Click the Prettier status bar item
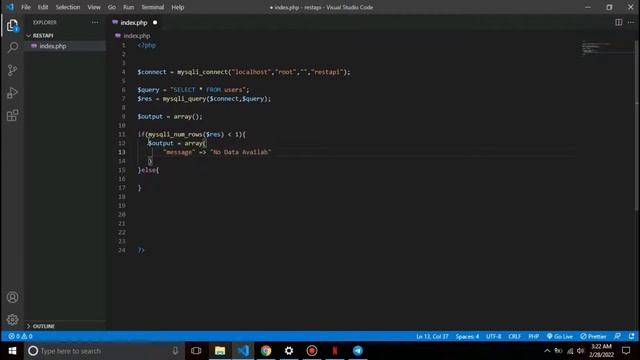Screen dimensions: 640x360 [593, 336]
